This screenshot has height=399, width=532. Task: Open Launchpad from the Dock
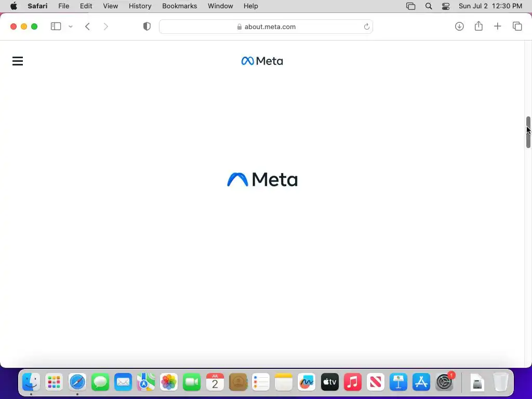coord(54,382)
